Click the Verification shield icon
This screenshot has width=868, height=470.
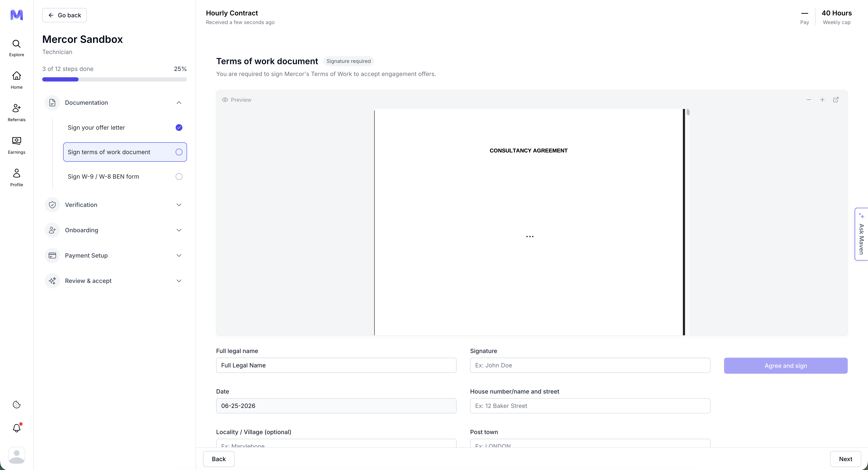point(52,205)
